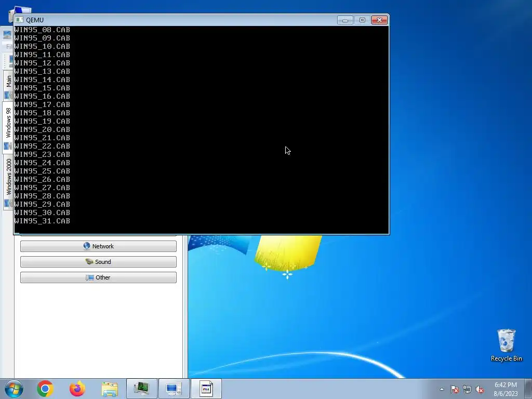Click the WIN95_19.CAB line
Image resolution: width=532 pixels, height=399 pixels.
tap(42, 121)
